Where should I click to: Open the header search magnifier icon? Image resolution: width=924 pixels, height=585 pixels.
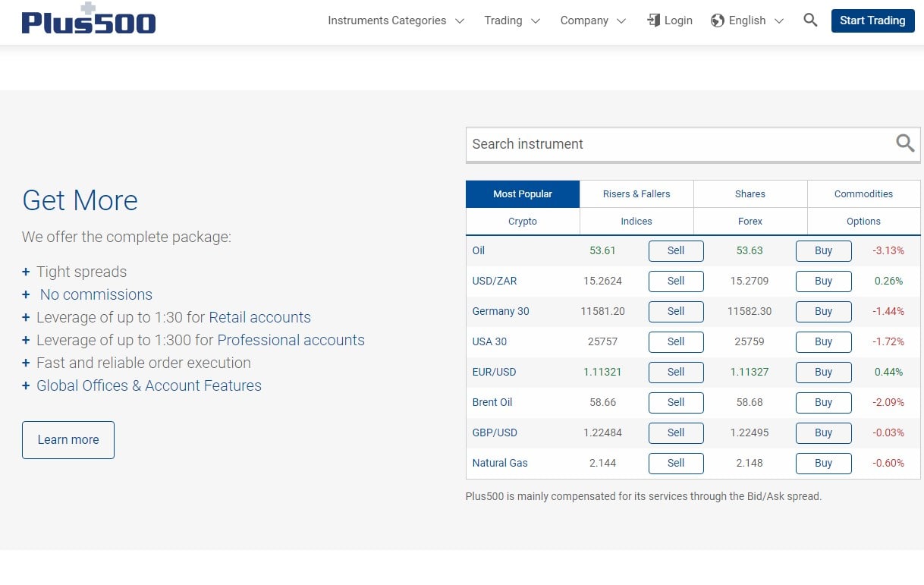point(810,20)
